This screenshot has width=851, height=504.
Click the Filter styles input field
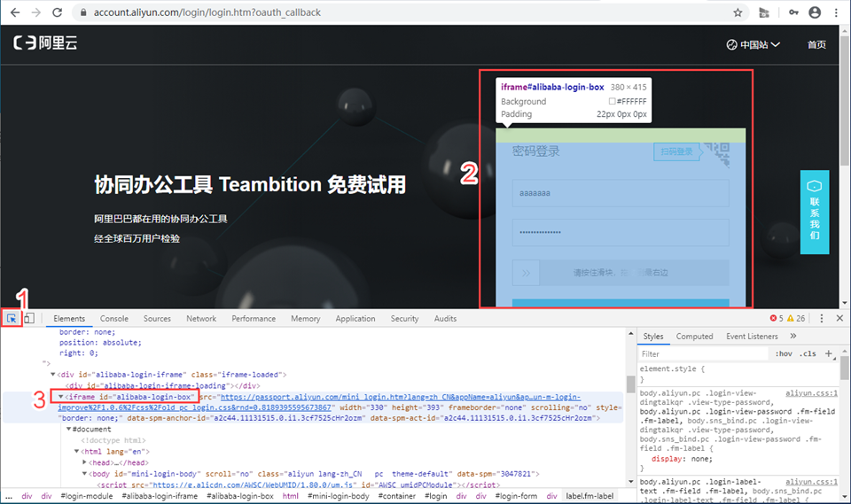700,353
